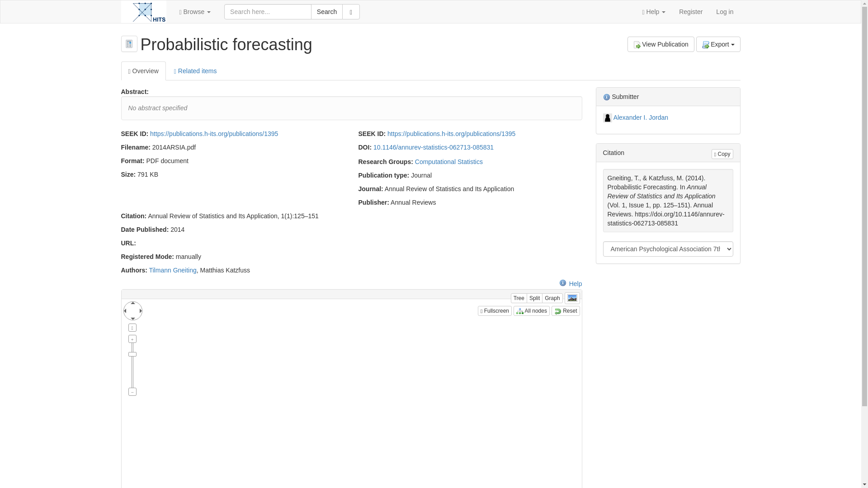Open advanced search options icon button
868x488 pixels.
[x=351, y=12]
